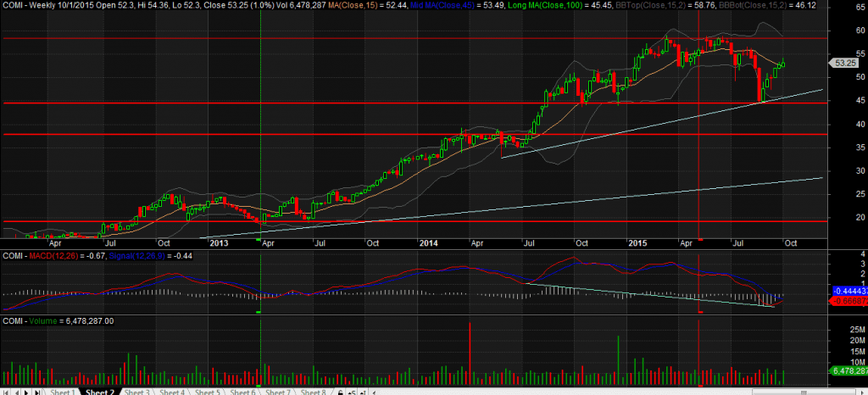The height and width of the screenshot is (395, 868).
Task: Click the green 6,478,287 volume value tag
Action: point(849,370)
